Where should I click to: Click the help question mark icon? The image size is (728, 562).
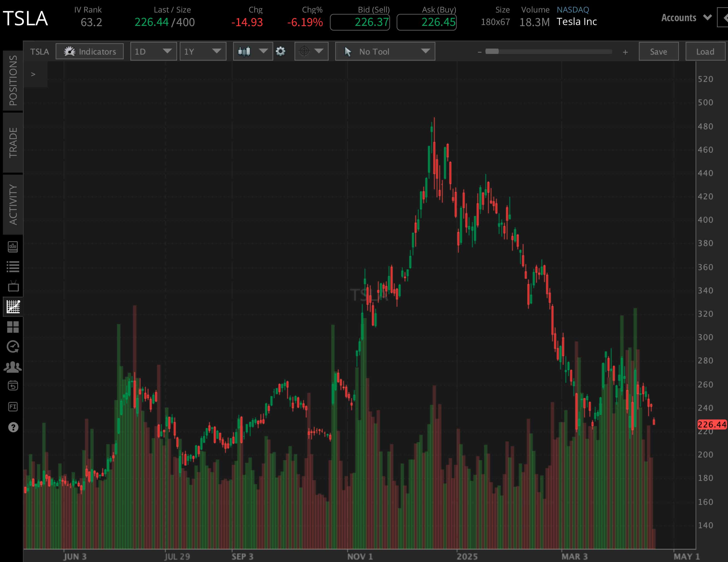pos(13,427)
